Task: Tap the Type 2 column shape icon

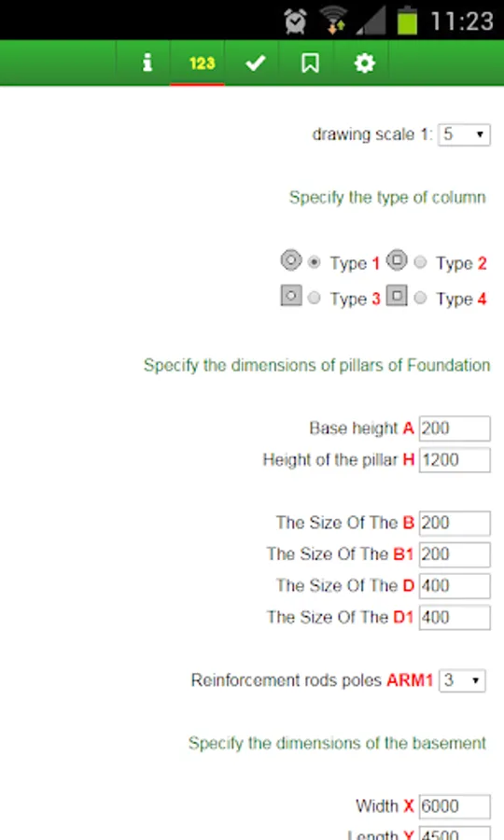Action: (397, 261)
